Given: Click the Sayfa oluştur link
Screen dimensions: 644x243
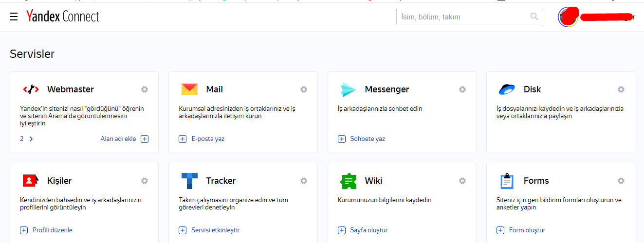Looking at the screenshot, I should [369, 230].
